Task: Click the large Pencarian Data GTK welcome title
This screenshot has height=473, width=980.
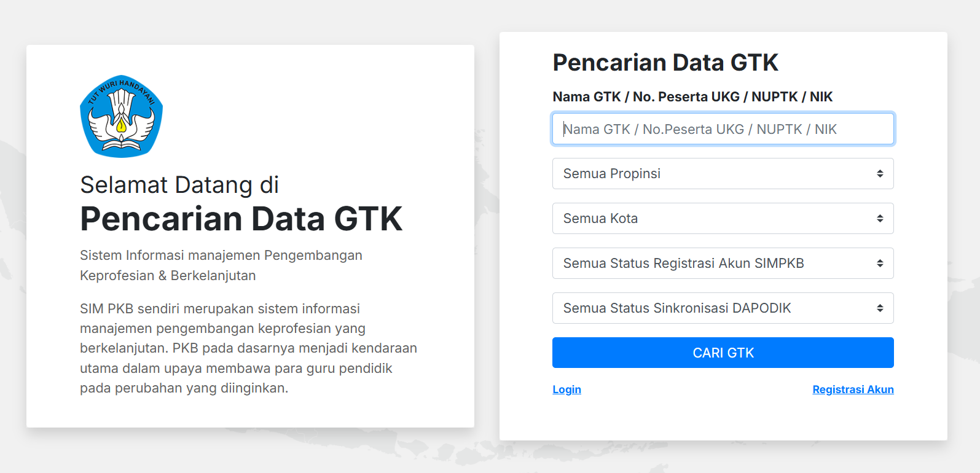Action: [x=241, y=219]
